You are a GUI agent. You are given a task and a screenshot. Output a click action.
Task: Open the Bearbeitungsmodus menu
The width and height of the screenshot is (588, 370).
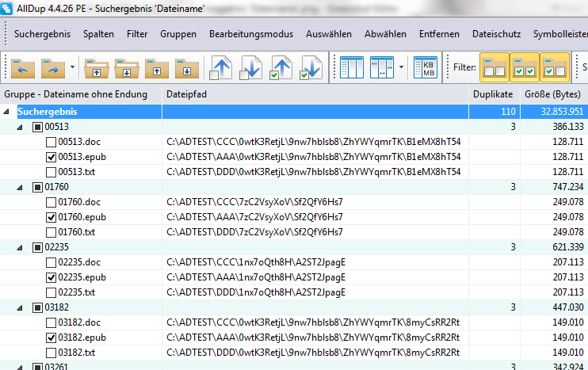pyautogui.click(x=250, y=34)
